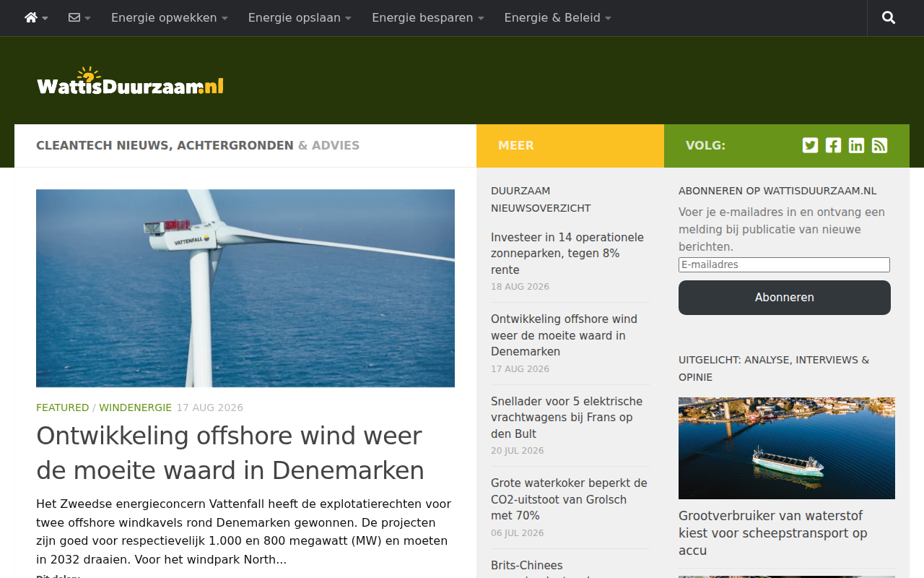This screenshot has width=924, height=578.
Task: Expand the Energie opslaan dropdown
Action: pos(300,18)
